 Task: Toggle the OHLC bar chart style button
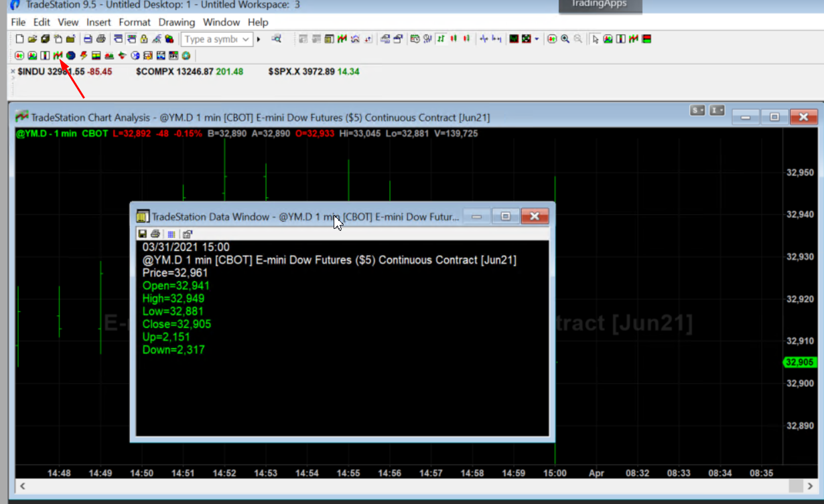[x=441, y=39]
